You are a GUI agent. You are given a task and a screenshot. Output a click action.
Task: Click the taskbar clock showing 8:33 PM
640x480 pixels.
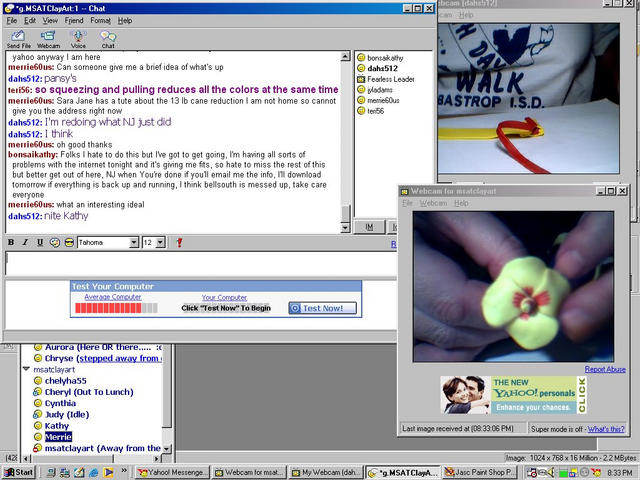tap(619, 473)
